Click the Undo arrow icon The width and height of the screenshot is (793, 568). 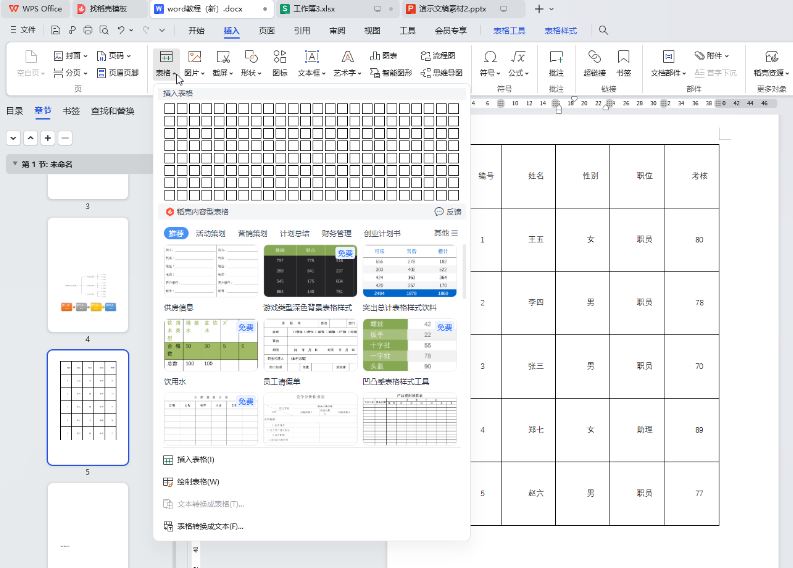(x=121, y=30)
